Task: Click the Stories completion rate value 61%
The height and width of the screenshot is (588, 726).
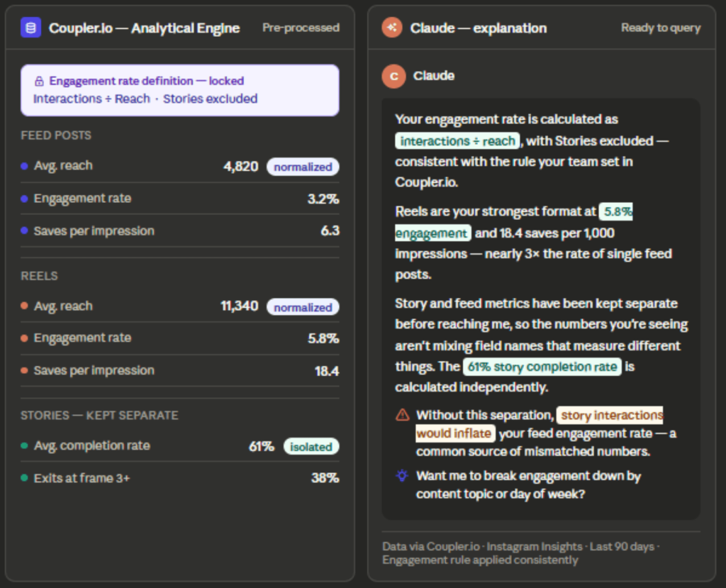Action: coord(261,446)
